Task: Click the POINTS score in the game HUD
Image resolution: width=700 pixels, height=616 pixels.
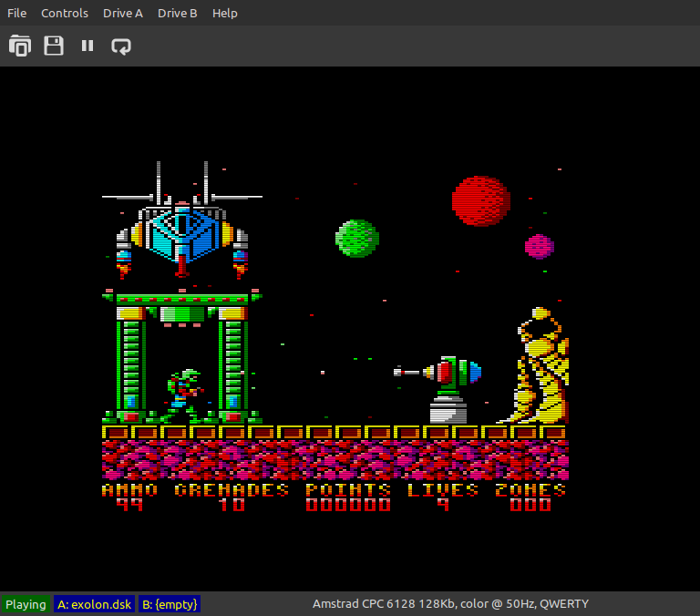Action: 348,497
